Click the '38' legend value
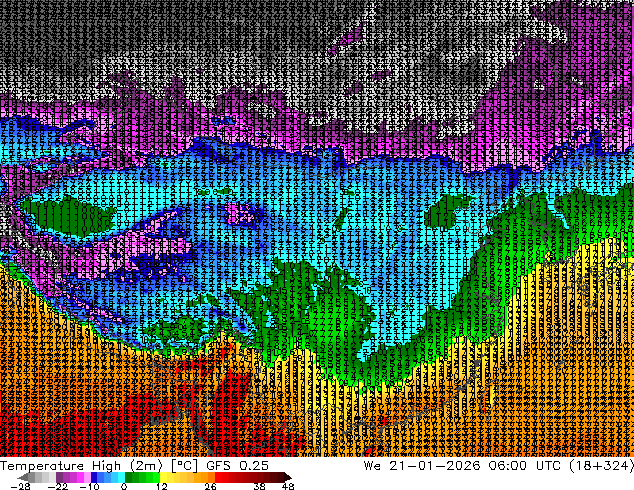 pyautogui.click(x=259, y=486)
